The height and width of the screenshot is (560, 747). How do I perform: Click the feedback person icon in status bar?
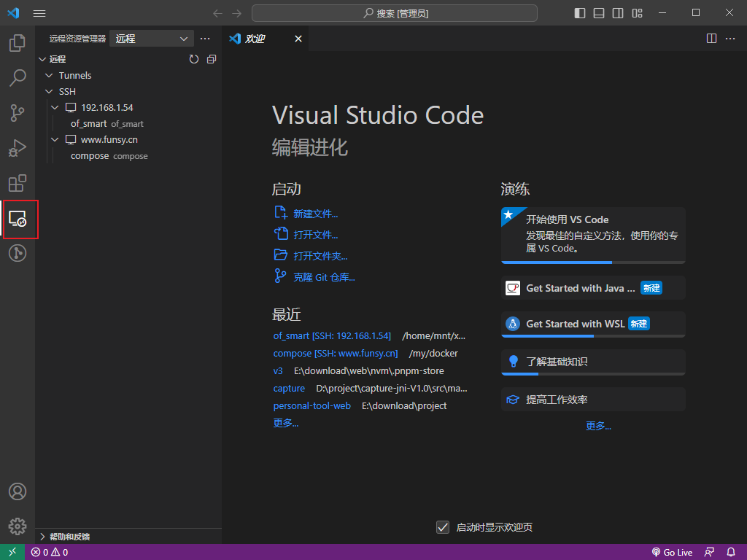click(x=709, y=553)
